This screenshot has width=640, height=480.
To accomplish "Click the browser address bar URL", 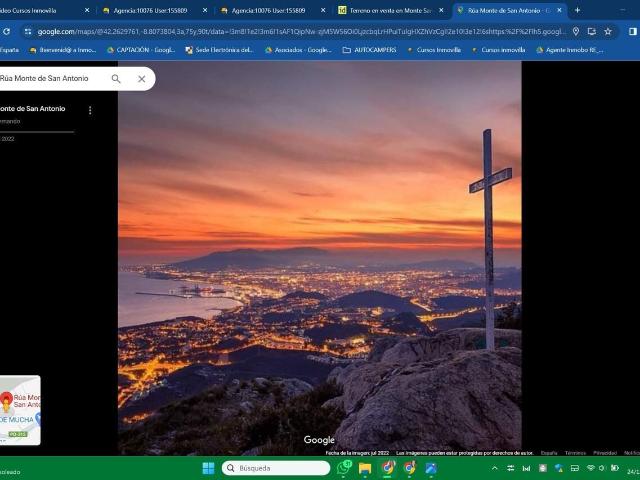I will [x=300, y=31].
